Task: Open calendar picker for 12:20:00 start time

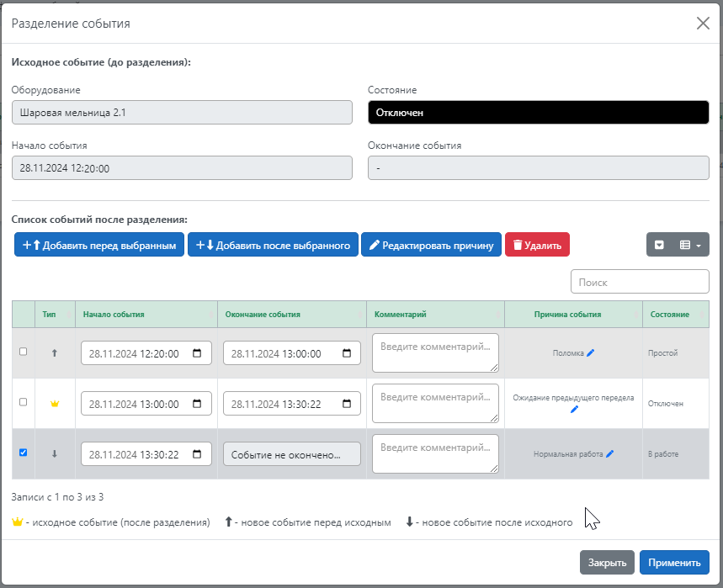Action: 197,354
